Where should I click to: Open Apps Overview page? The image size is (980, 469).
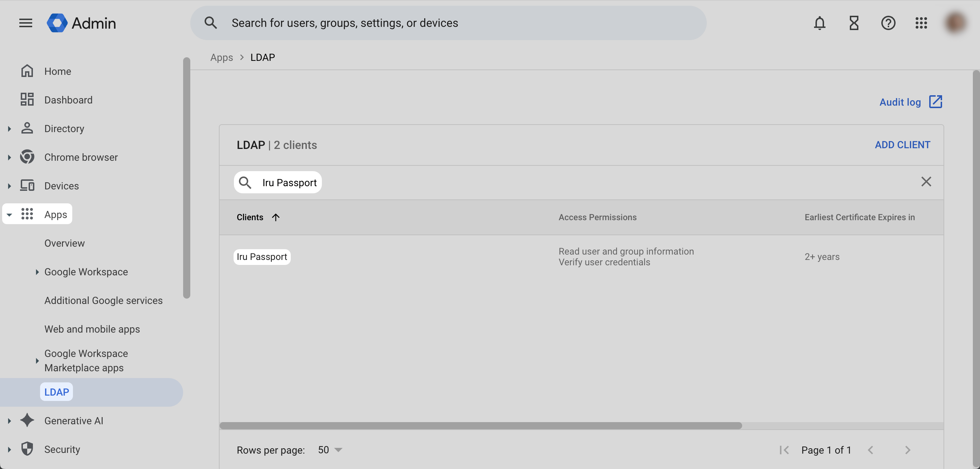click(x=64, y=243)
